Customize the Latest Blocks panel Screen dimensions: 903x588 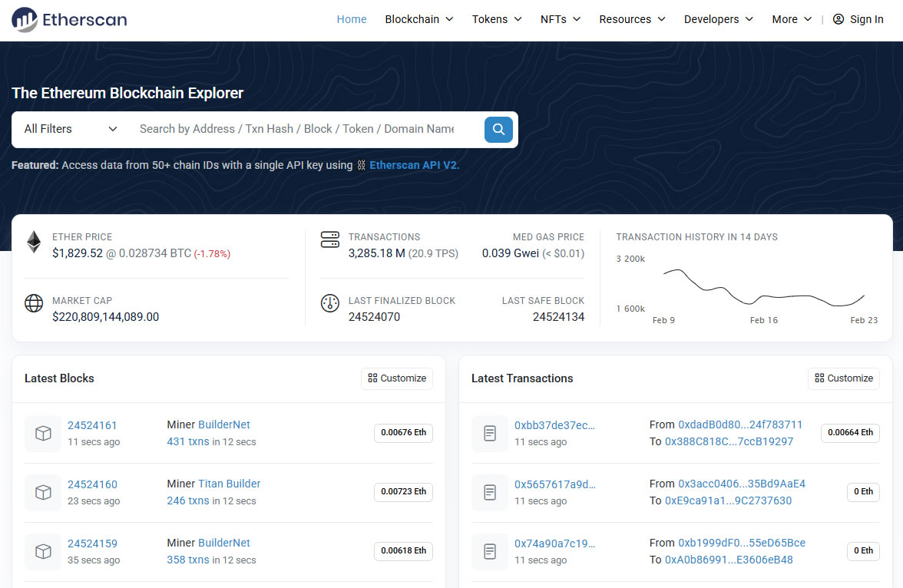397,378
